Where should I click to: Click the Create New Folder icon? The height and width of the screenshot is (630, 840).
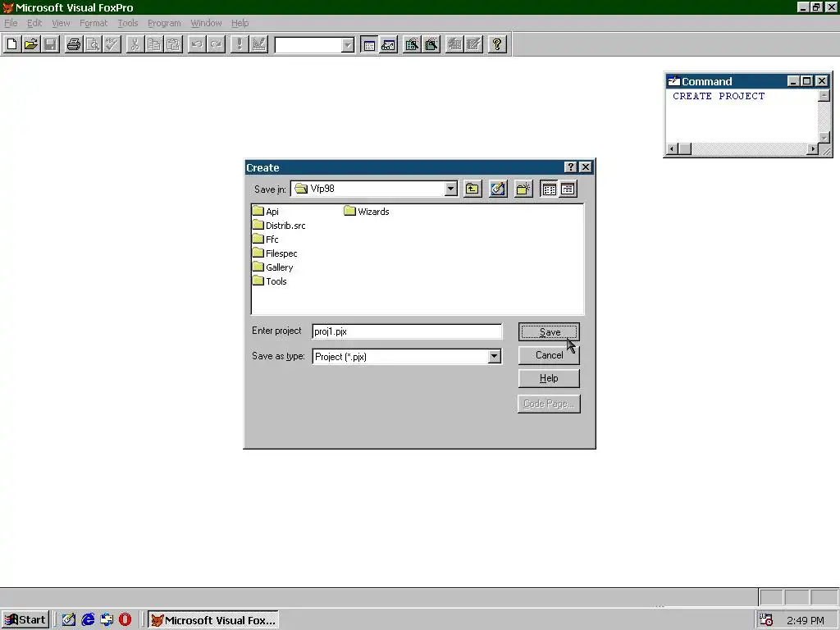523,189
